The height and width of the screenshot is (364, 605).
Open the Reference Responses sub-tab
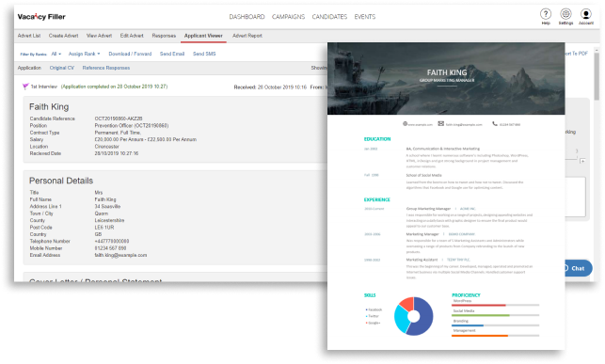[106, 68]
